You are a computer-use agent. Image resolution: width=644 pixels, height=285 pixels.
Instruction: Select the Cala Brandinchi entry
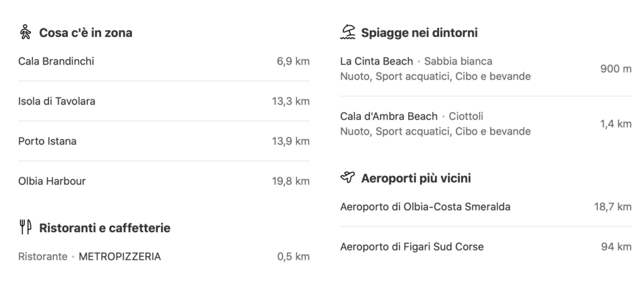[57, 61]
